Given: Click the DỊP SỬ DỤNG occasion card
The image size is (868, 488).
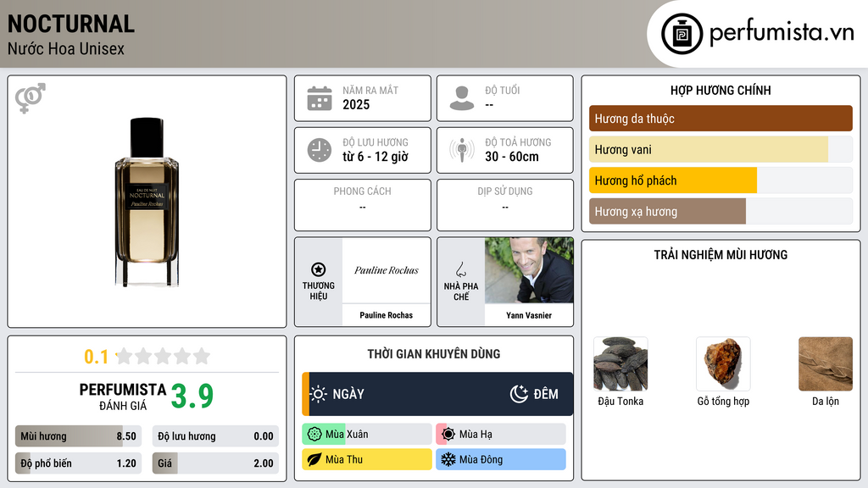Looking at the screenshot, I should (x=505, y=205).
